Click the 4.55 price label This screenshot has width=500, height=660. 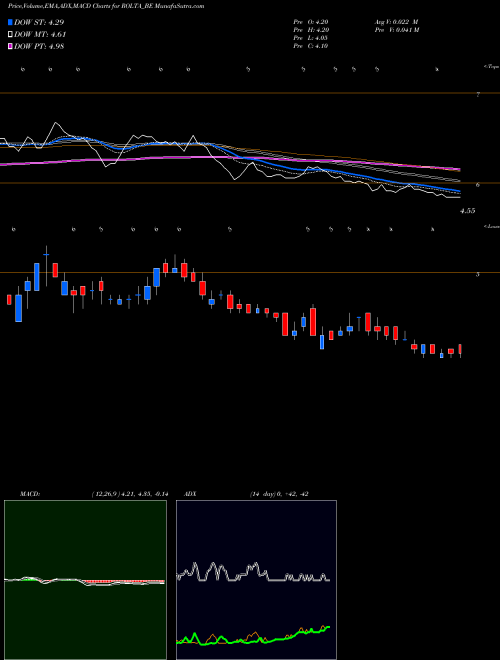467,211
